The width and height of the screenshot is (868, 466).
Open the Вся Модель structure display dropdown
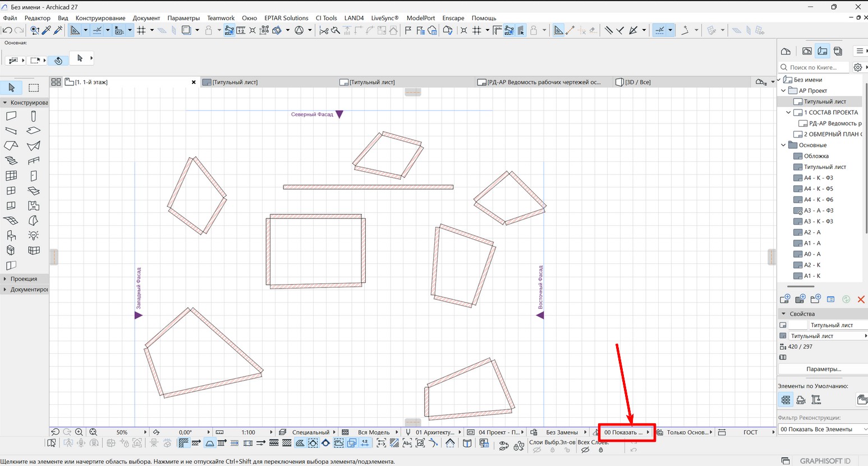pyautogui.click(x=374, y=432)
